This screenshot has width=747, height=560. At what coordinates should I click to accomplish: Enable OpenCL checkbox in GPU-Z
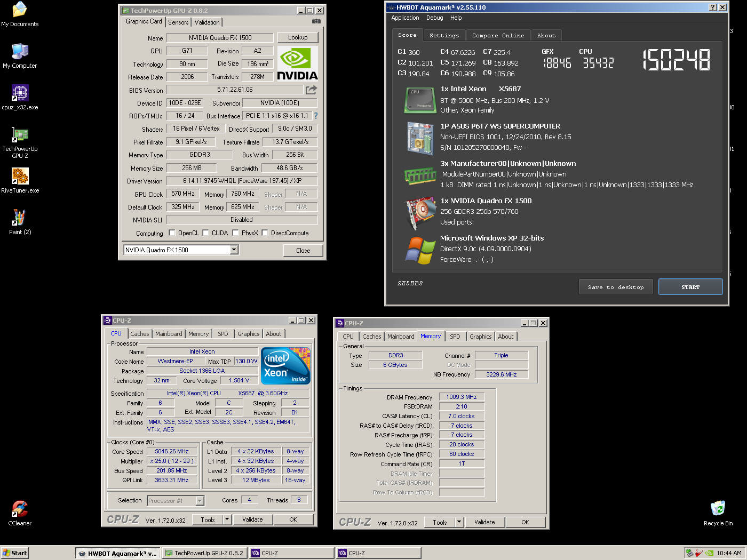pyautogui.click(x=172, y=233)
